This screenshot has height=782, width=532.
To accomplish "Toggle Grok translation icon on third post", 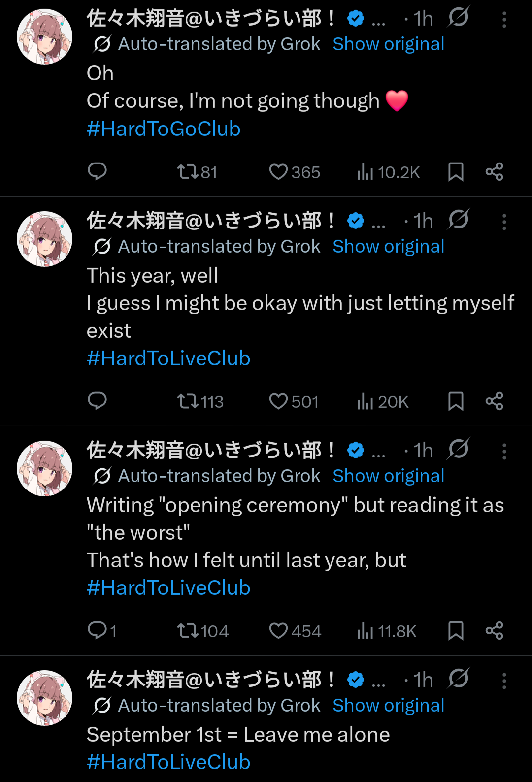I will pos(459,450).
